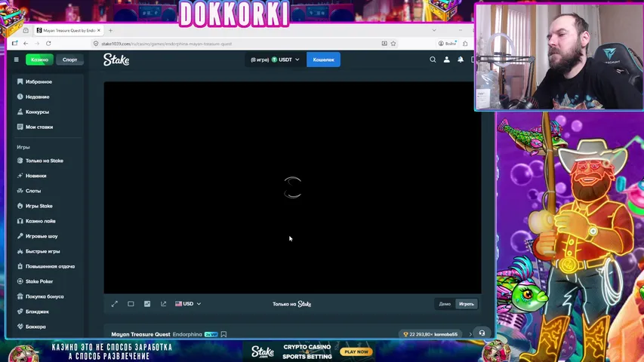Switch the game to Демо mode
Image resolution: width=644 pixels, height=362 pixels.
pos(445,304)
